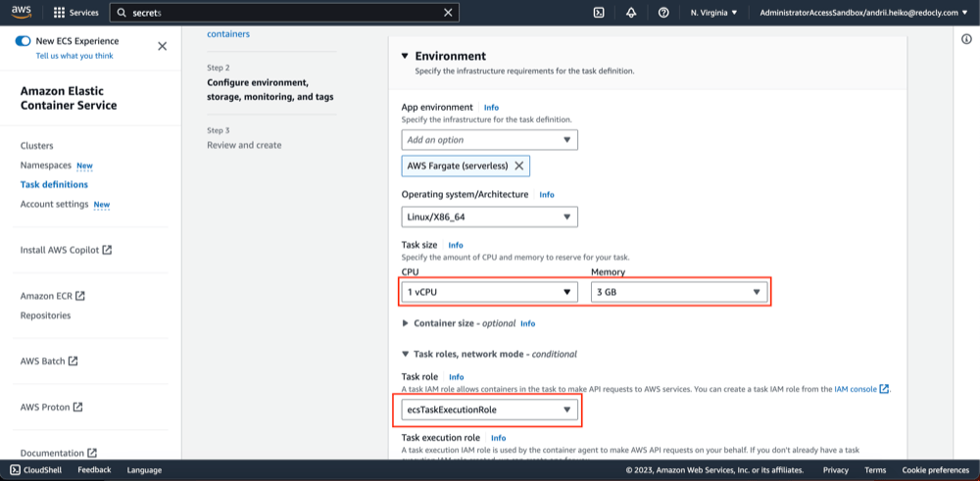Image resolution: width=980 pixels, height=481 pixels.
Task: Open the Operating system/Architecture dropdown
Action: pos(489,216)
